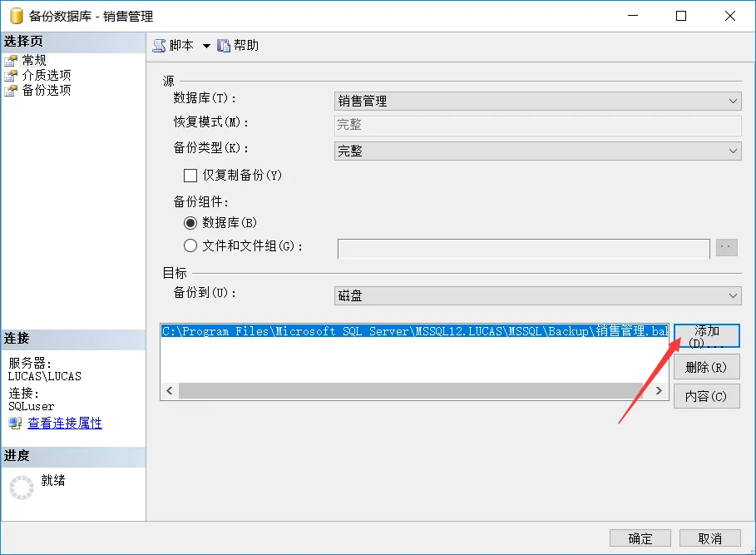Click the horizontal scrollbar track of path list
The width and height of the screenshot is (756, 555).
click(412, 390)
